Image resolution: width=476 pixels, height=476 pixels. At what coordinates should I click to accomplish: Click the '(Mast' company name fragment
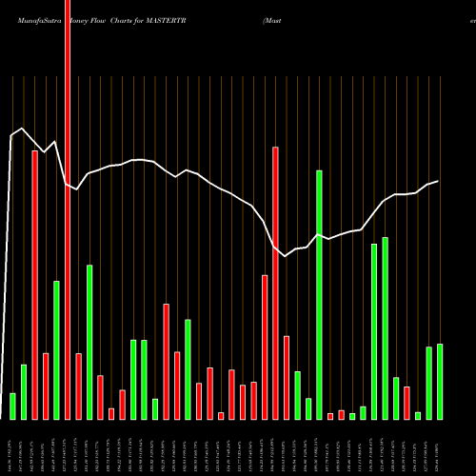tap(272, 21)
